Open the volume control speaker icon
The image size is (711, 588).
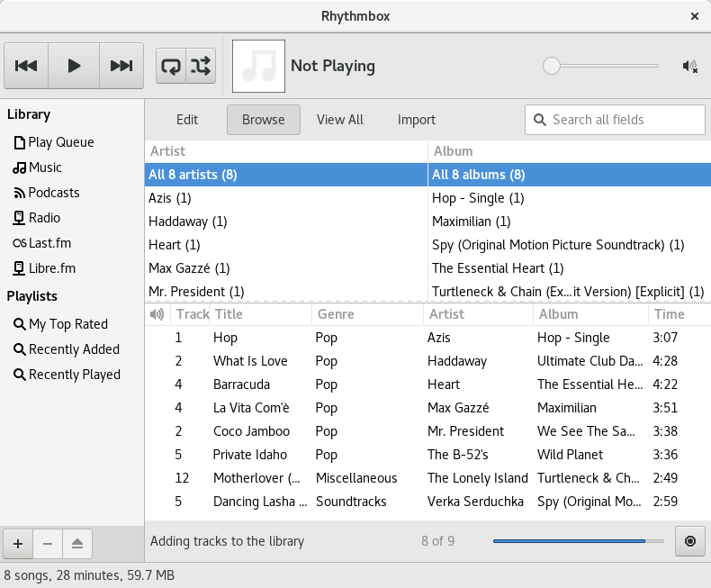(689, 67)
